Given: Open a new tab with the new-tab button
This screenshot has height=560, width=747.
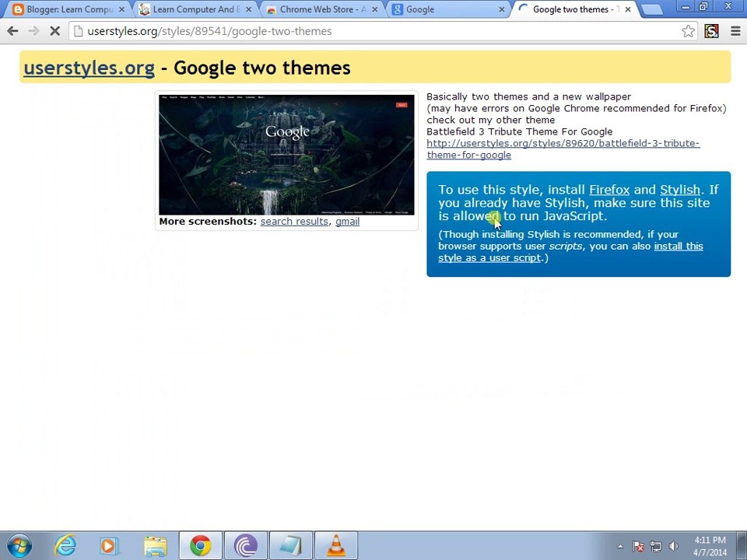Looking at the screenshot, I should click(652, 9).
